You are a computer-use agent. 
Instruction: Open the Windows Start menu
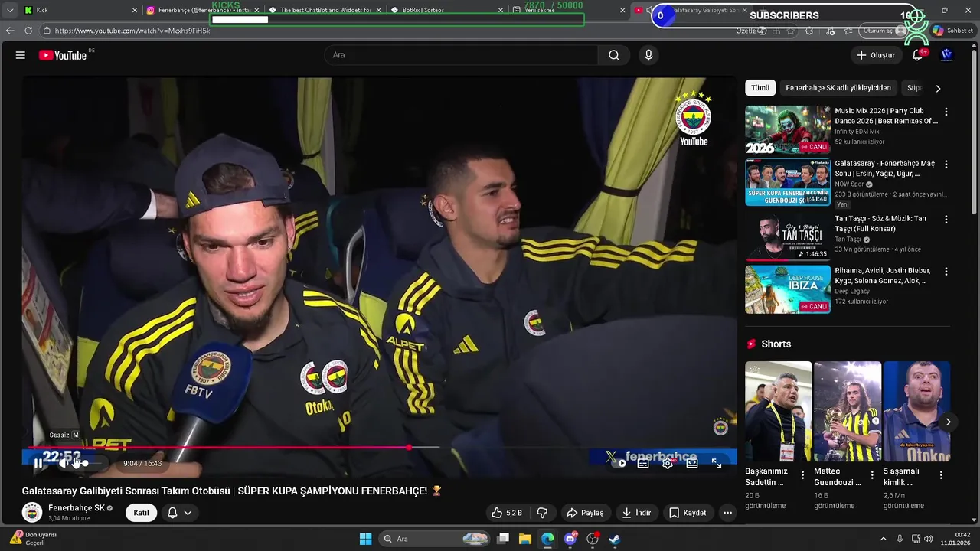point(366,539)
